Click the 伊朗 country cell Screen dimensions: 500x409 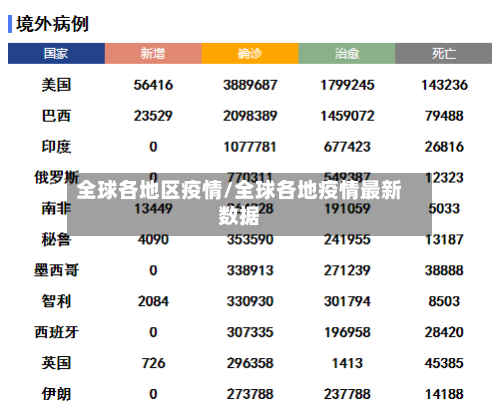pyautogui.click(x=56, y=394)
